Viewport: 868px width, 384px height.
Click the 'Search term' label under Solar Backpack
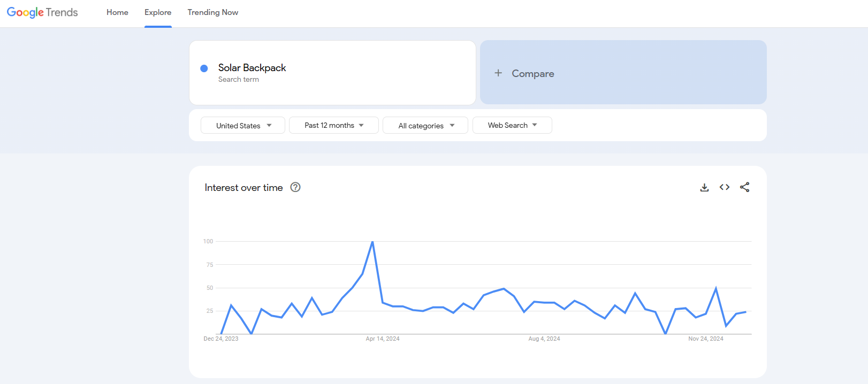(x=239, y=80)
